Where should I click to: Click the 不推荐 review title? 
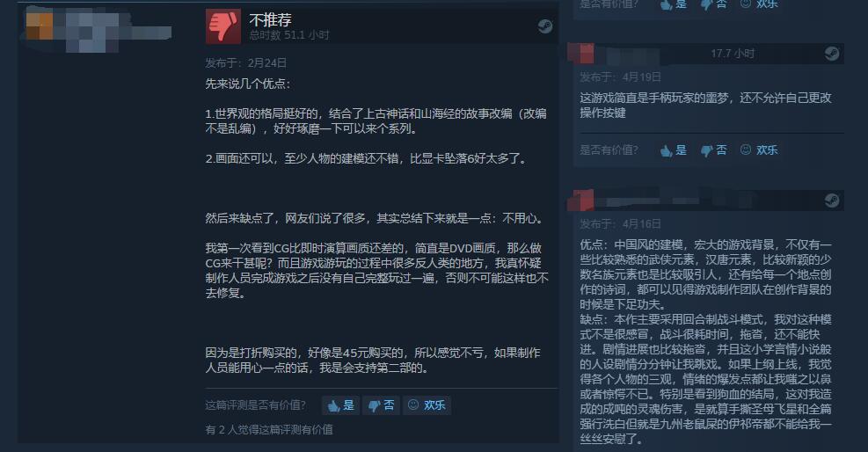click(270, 20)
